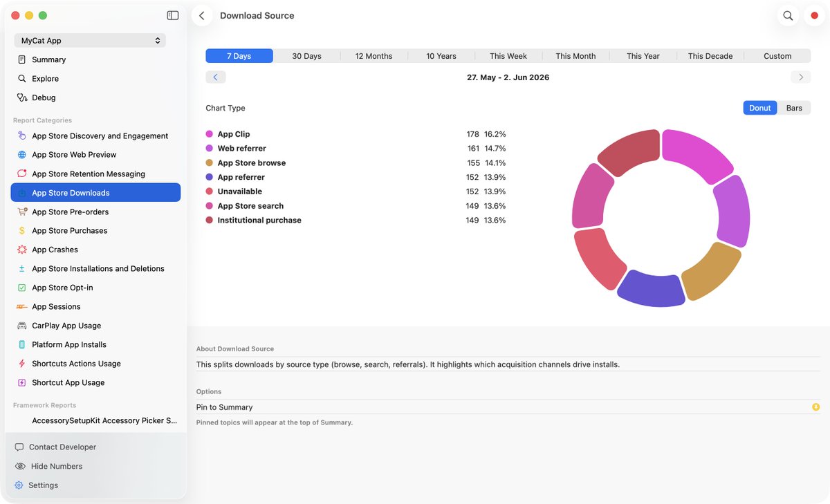Image resolution: width=830 pixels, height=504 pixels.
Task: Open App Store Downloads category
Action: click(x=95, y=193)
